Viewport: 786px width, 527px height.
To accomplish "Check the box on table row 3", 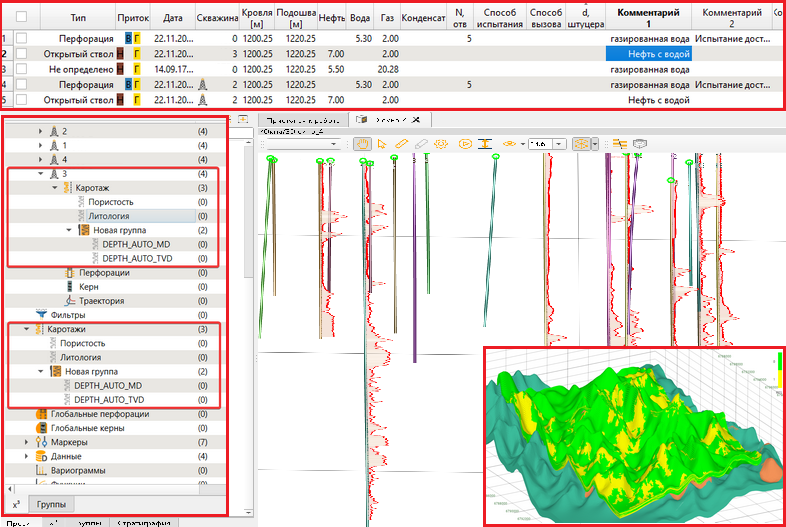I will pyautogui.click(x=22, y=69).
